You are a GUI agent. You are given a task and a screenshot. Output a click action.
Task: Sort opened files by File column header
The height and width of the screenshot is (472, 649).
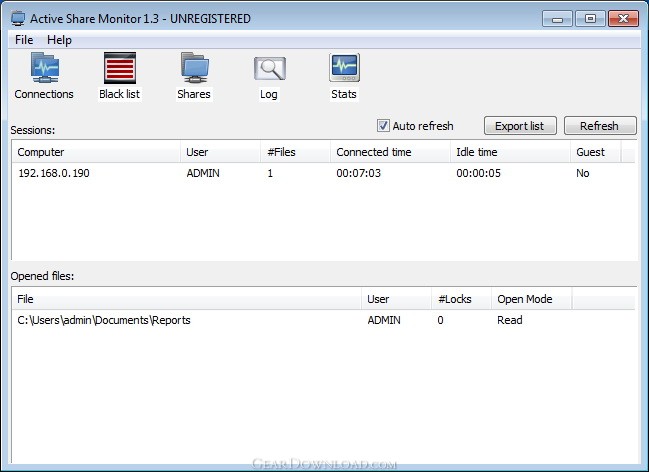click(x=187, y=299)
